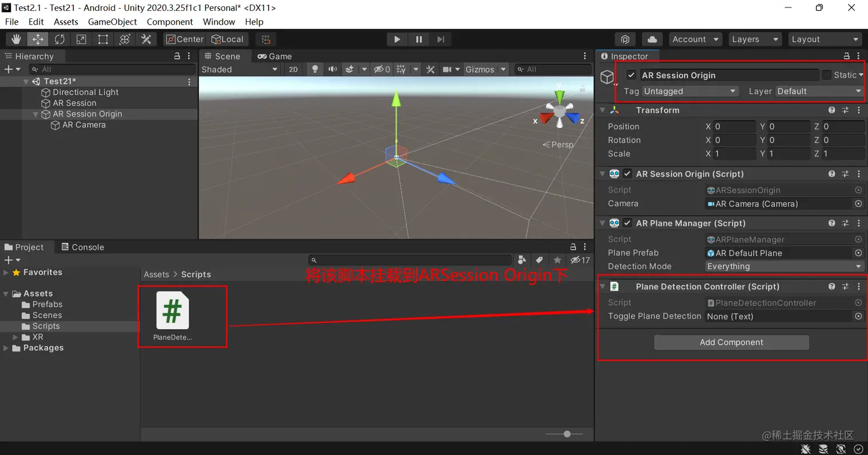Click the Pause button
This screenshot has height=455, width=868.
(x=419, y=39)
